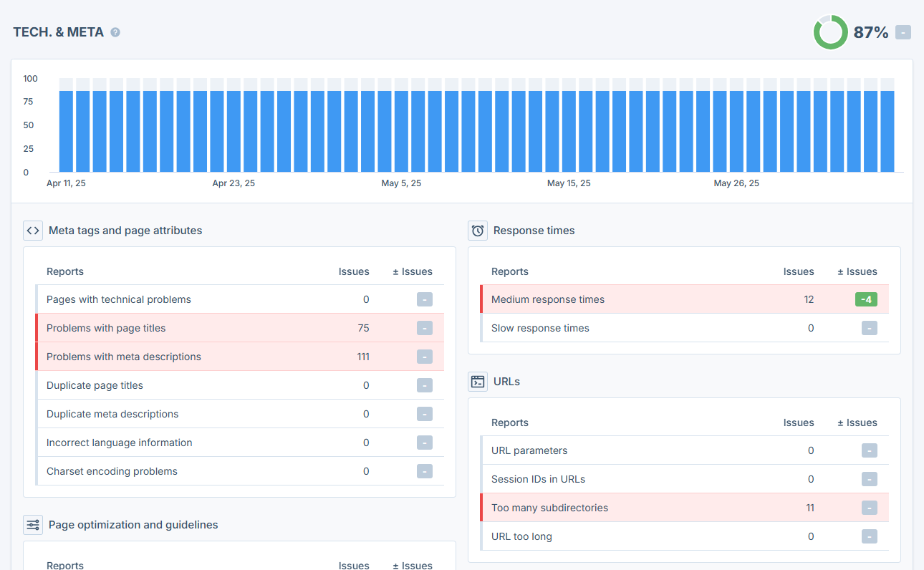View the Duplicate page titles report
Image resolution: width=924 pixels, height=570 pixels.
click(95, 385)
